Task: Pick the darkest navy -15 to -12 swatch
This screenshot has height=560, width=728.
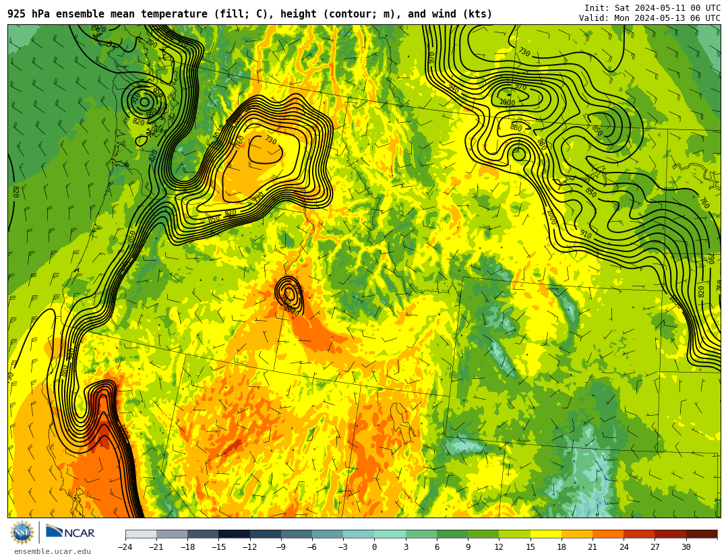Action: tap(235, 534)
